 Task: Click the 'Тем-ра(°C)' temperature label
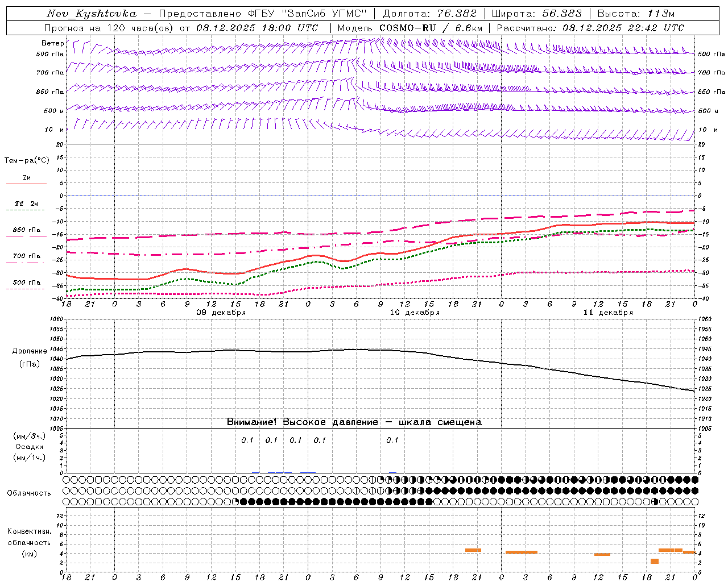27,161
